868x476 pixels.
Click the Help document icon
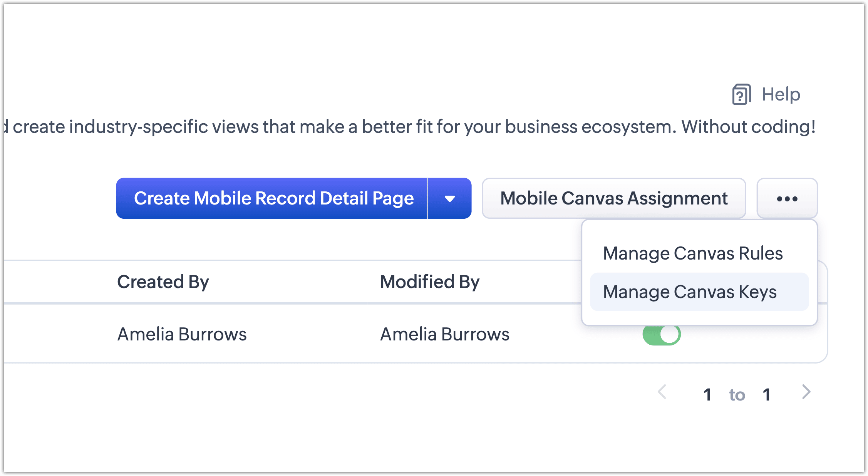click(741, 94)
